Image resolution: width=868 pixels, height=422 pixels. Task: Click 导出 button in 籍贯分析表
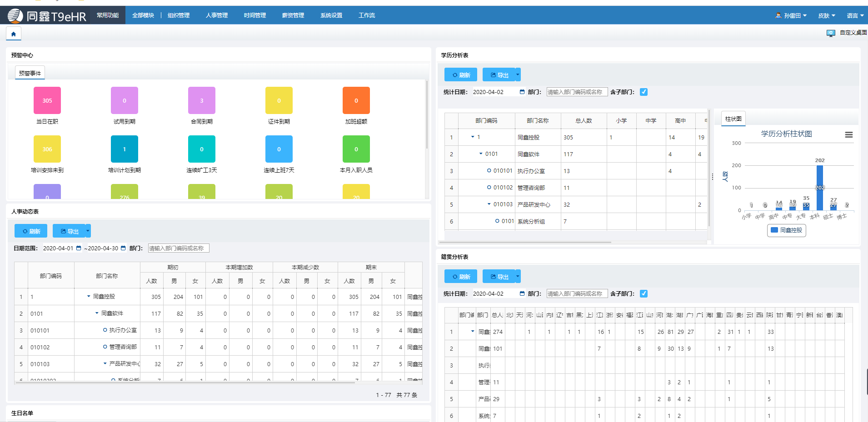coord(499,277)
